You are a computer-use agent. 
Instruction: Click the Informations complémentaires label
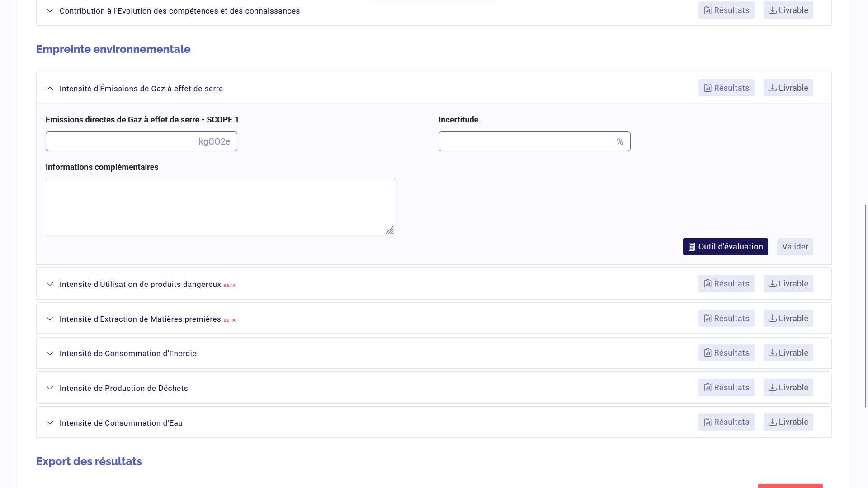point(102,167)
